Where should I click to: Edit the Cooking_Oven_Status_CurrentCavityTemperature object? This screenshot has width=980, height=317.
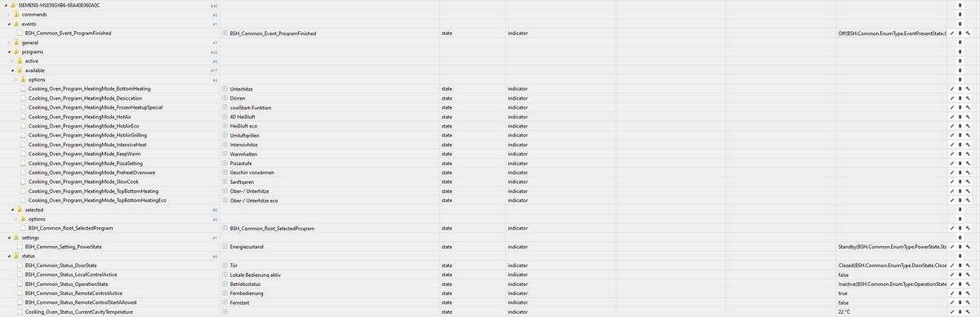pos(951,312)
